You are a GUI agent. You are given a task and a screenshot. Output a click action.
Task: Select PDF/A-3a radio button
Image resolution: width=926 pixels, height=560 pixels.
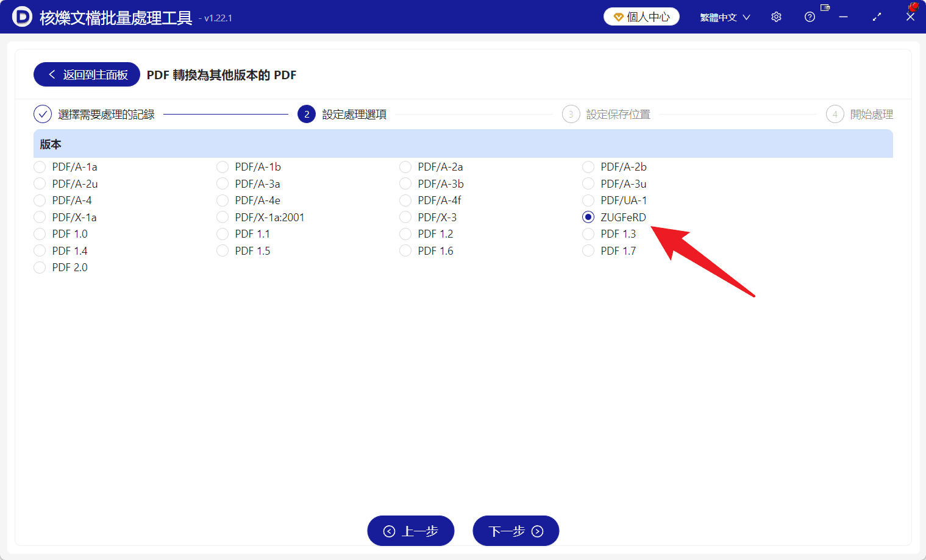[223, 183]
